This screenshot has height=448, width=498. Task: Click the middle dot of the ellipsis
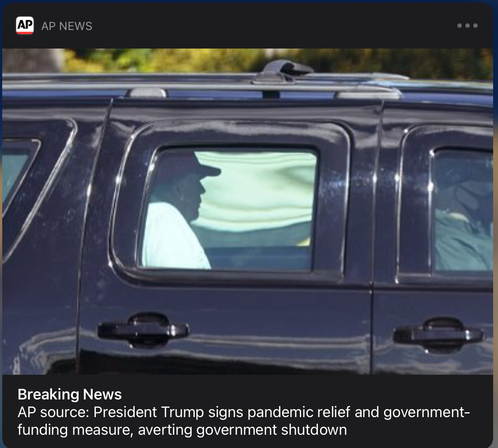pos(468,26)
